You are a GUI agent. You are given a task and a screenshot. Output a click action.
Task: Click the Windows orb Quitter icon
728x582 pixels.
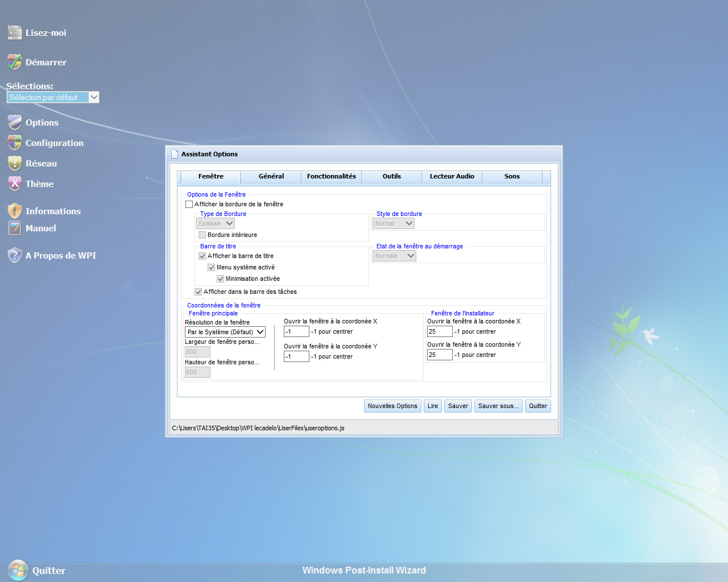[18, 570]
